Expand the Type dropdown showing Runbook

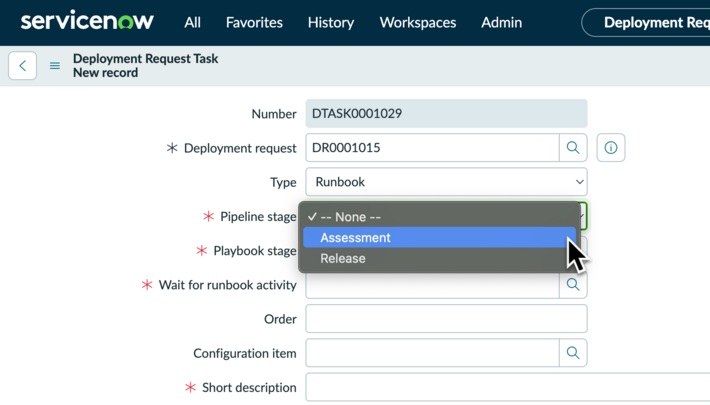446,182
